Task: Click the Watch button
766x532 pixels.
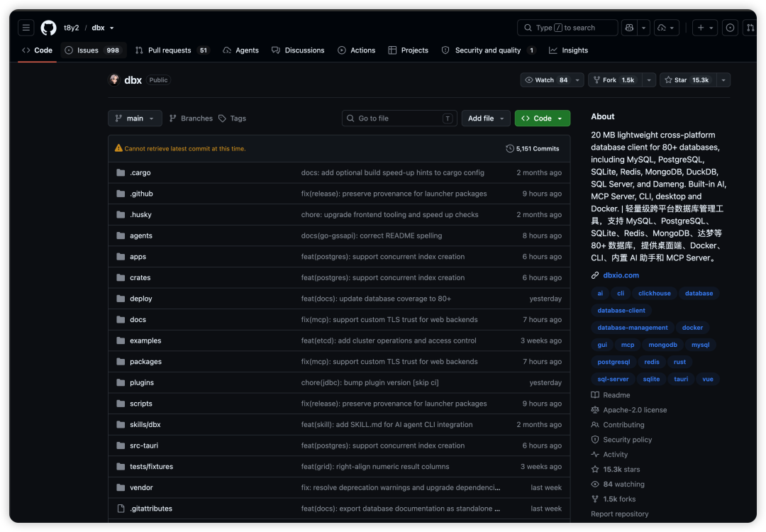Action: [x=546, y=80]
